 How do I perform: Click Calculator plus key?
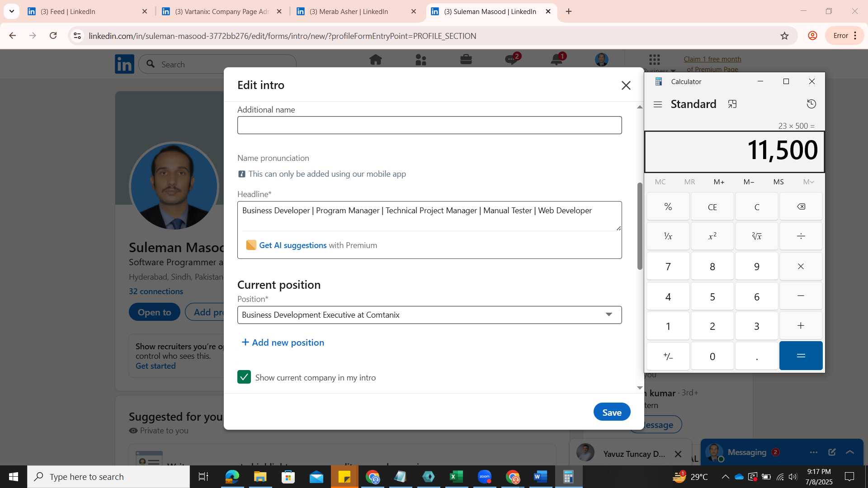point(801,326)
